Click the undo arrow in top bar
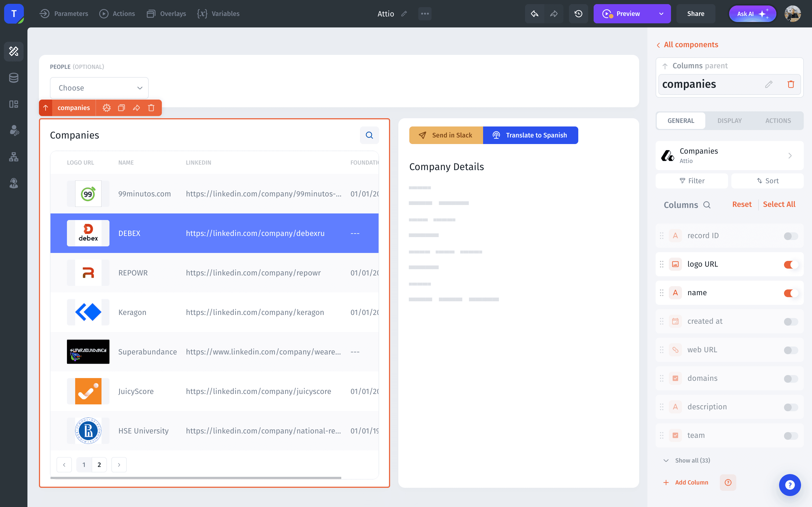812x507 pixels. 535,14
